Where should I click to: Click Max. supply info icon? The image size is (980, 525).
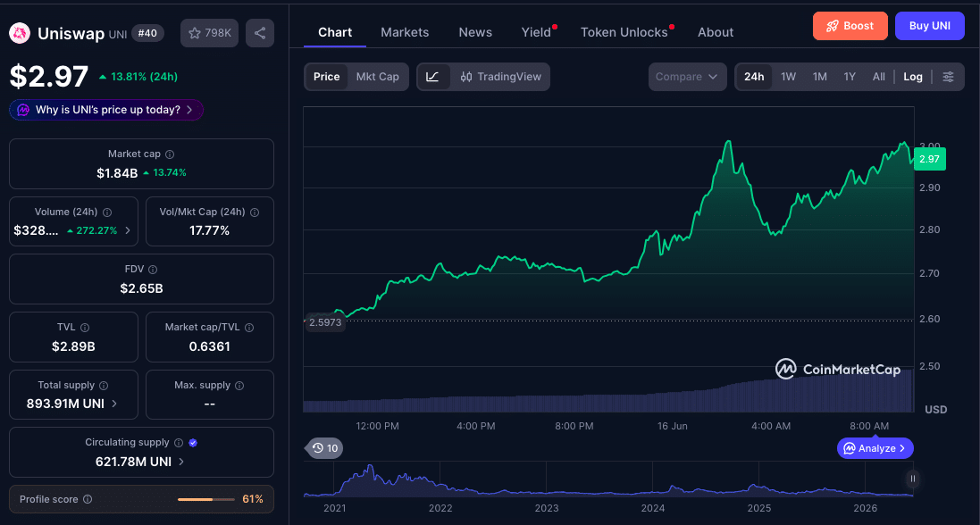[240, 386]
